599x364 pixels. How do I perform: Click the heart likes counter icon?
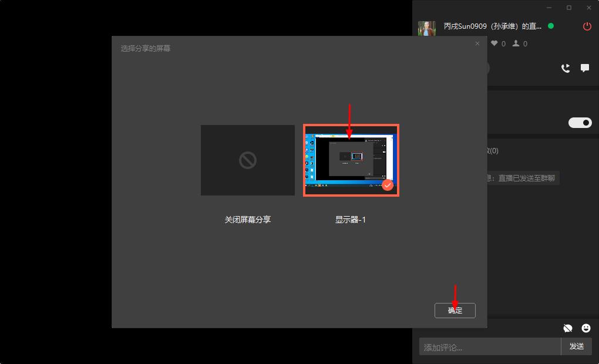pyautogui.click(x=495, y=43)
